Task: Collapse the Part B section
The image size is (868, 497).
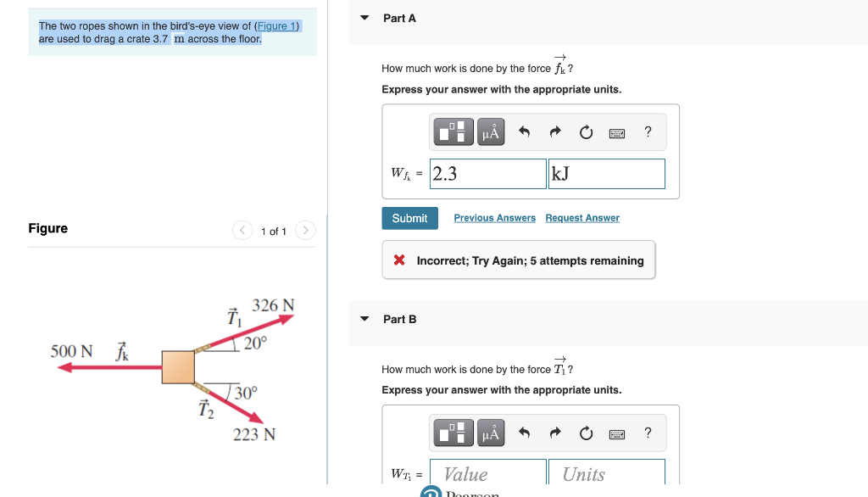Action: 364,319
